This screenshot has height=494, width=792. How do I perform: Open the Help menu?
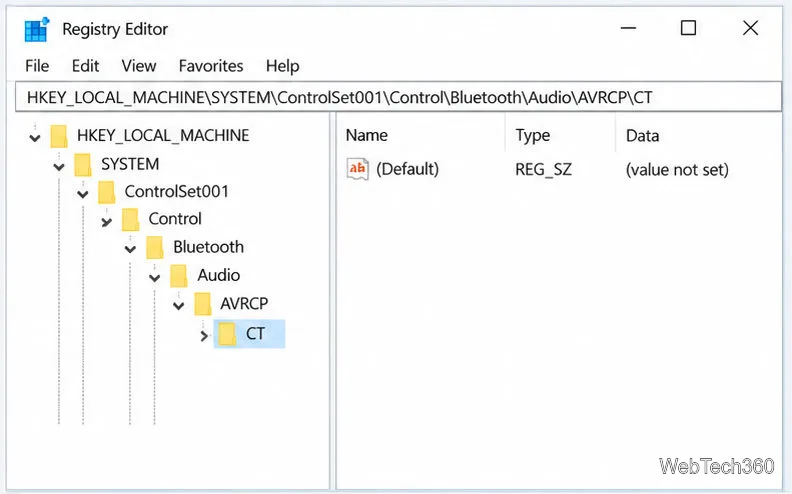click(283, 66)
